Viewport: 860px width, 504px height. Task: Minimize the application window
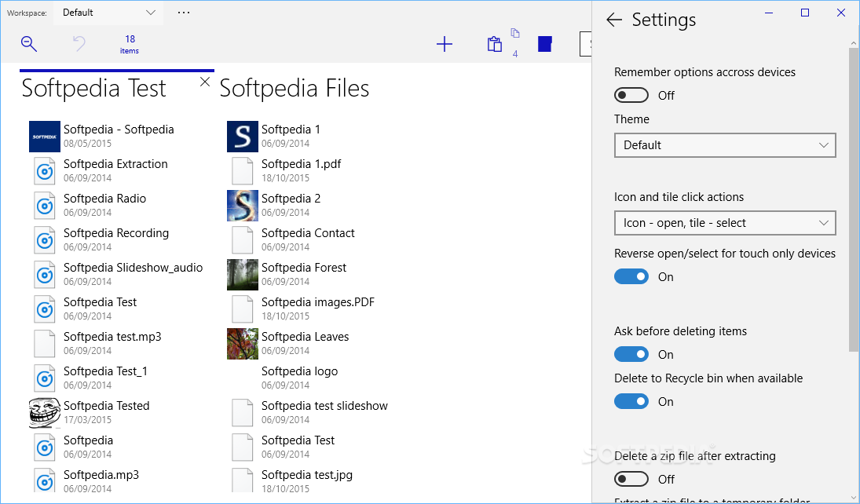coord(769,13)
